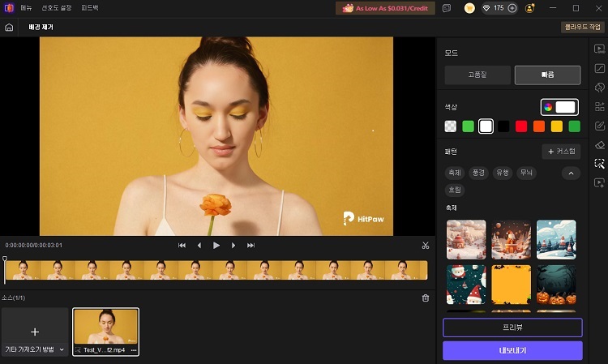
Task: Select the Santa faces pattern thumbnail
Action: coord(466,285)
